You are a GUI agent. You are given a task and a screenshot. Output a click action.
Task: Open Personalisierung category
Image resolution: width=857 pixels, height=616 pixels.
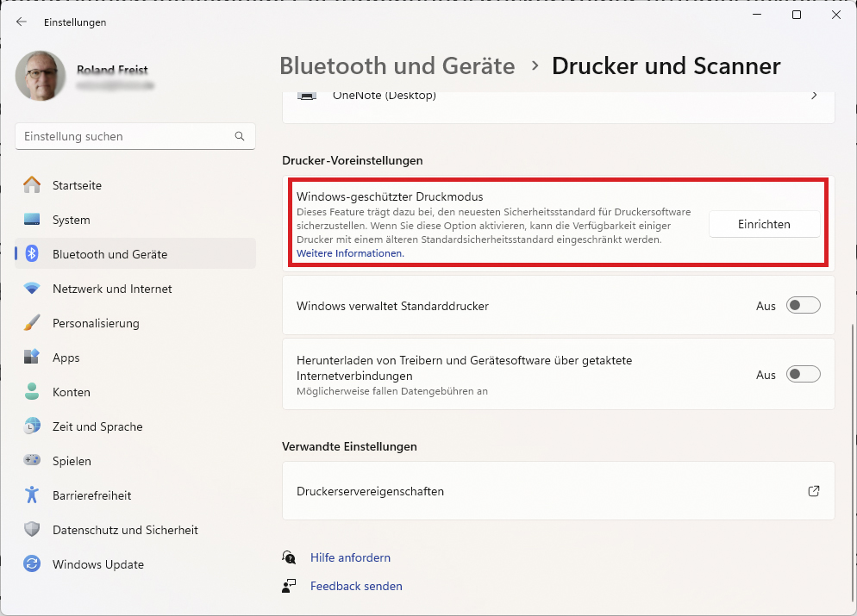pyautogui.click(x=135, y=323)
